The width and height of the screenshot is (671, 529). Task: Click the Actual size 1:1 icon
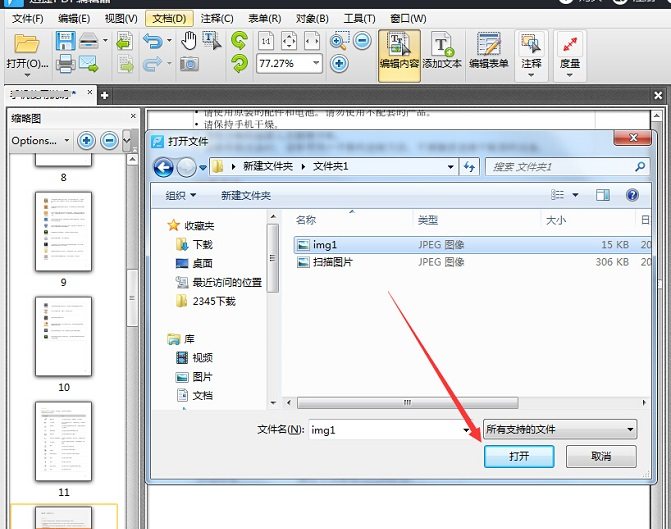tap(266, 41)
